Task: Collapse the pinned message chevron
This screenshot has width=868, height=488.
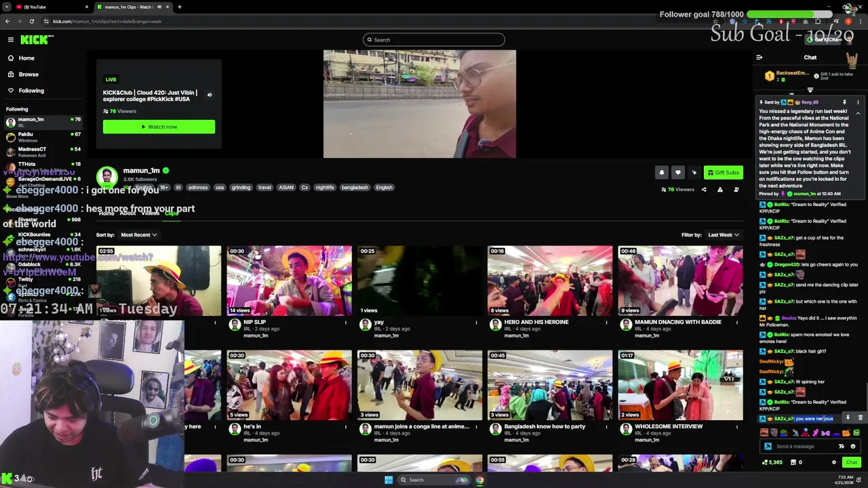Action: tap(858, 113)
